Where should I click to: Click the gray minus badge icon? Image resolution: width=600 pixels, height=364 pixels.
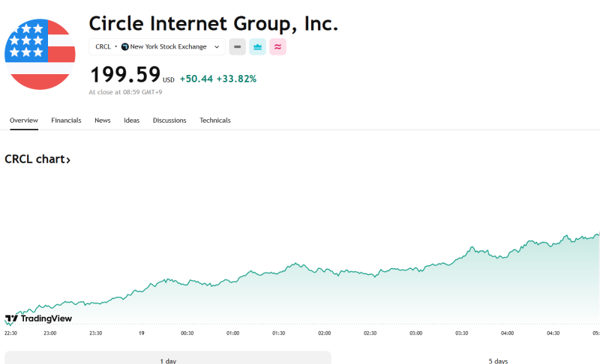[237, 47]
